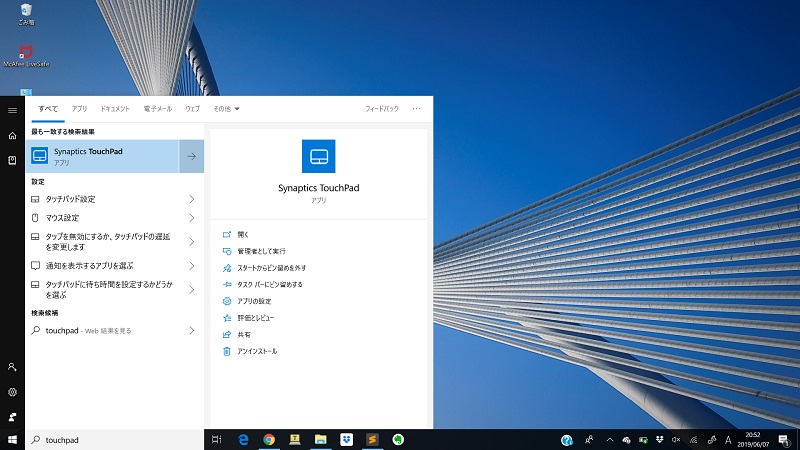Click the blue question mark tray icon
The height and width of the screenshot is (450, 800).
pyautogui.click(x=566, y=440)
